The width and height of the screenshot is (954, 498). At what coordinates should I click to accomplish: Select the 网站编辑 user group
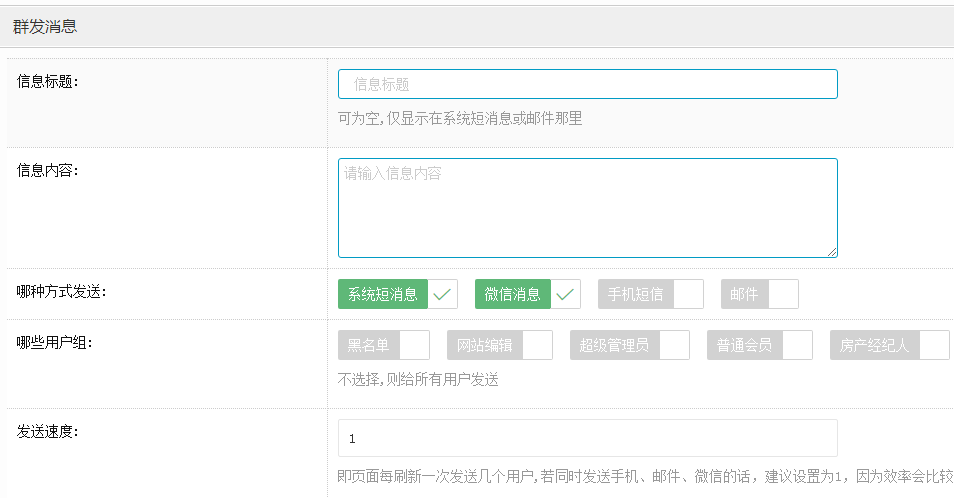[x=485, y=345]
